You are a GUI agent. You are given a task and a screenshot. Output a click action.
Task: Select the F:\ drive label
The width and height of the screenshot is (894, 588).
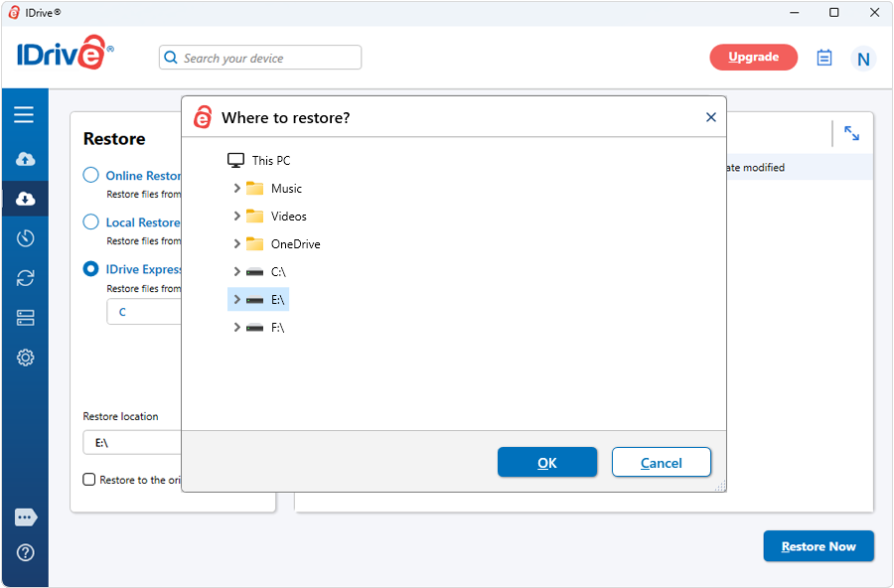[278, 328]
